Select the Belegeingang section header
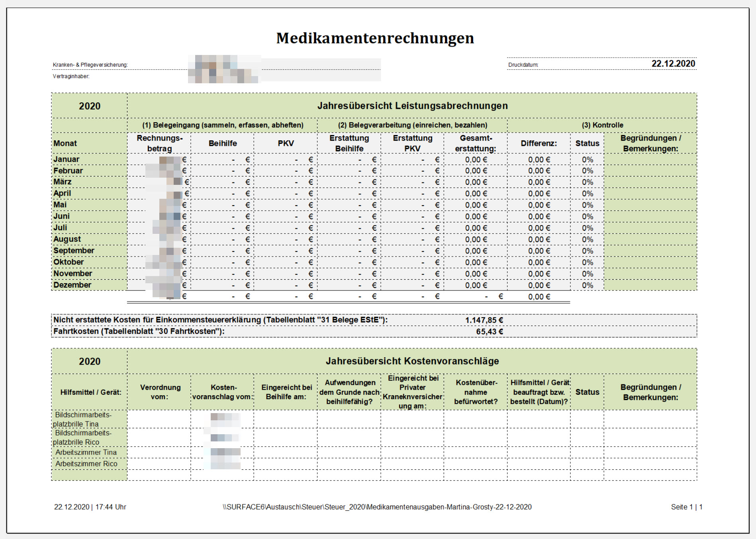This screenshot has width=756, height=539. point(223,125)
